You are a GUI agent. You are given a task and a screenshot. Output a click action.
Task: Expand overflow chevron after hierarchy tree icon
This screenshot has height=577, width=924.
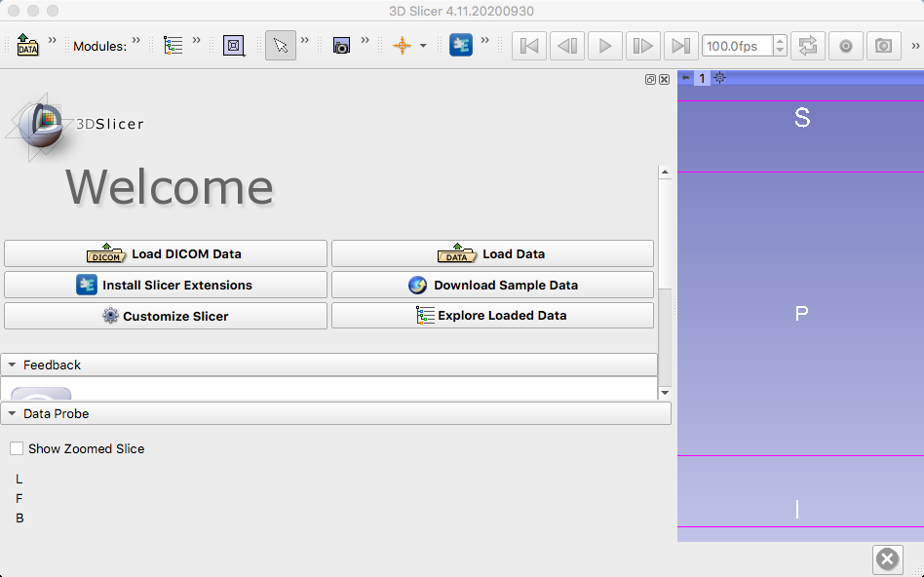coord(196,40)
